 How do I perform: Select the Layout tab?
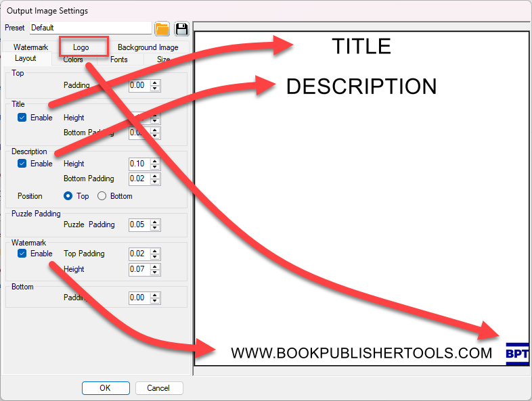pyautogui.click(x=26, y=58)
